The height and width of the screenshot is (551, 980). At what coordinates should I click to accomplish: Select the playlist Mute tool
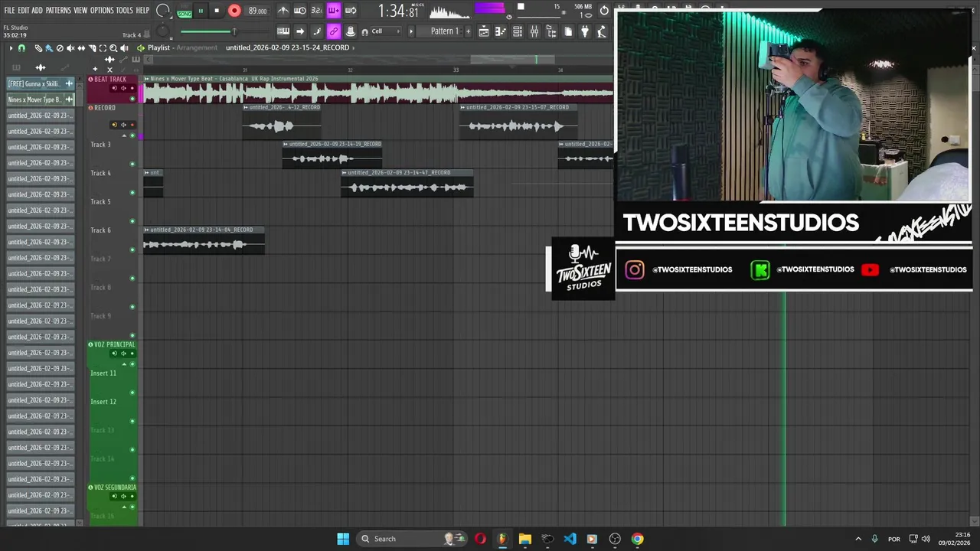point(70,48)
